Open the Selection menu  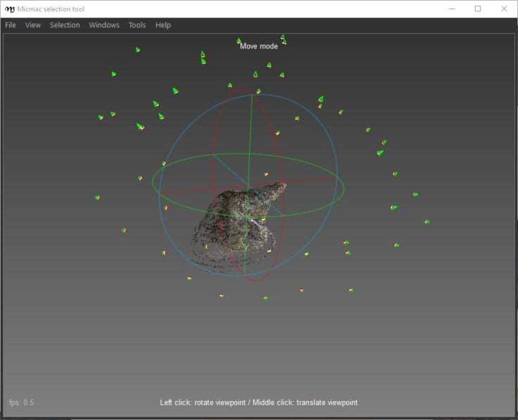tap(65, 25)
